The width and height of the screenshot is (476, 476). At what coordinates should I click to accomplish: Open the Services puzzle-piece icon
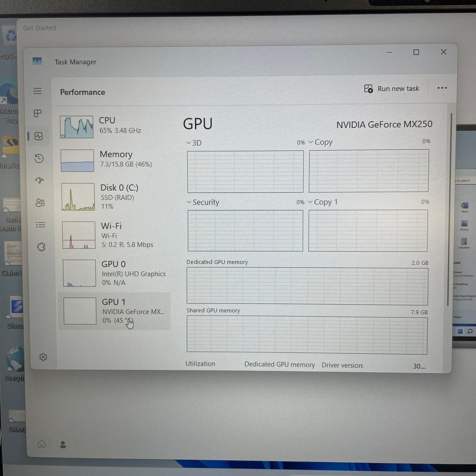pyautogui.click(x=41, y=247)
